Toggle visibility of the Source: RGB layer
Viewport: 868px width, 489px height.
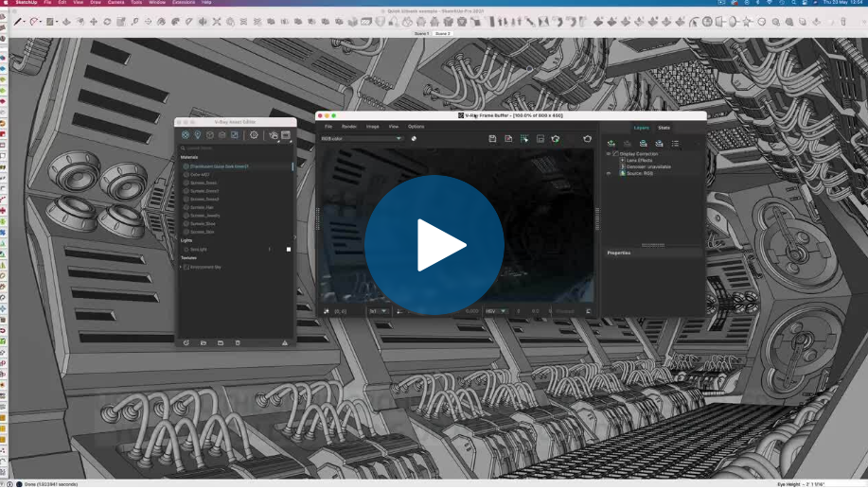609,173
